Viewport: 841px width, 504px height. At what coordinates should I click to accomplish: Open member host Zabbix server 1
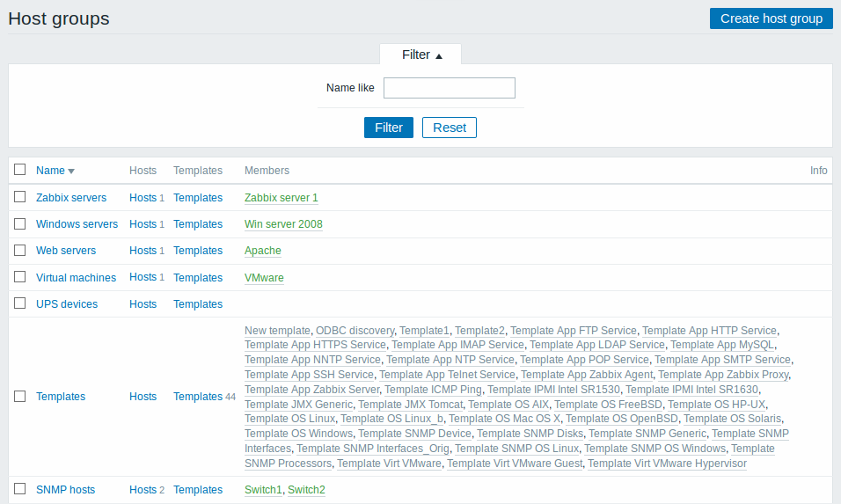[x=281, y=198]
